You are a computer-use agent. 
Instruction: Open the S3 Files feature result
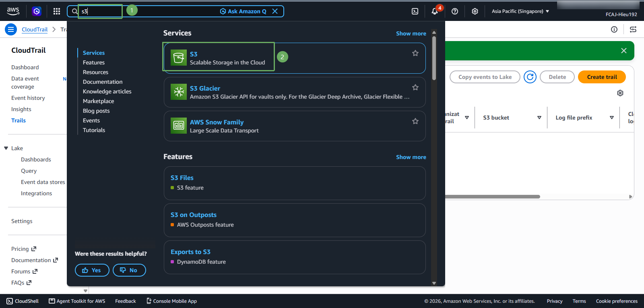(x=182, y=178)
